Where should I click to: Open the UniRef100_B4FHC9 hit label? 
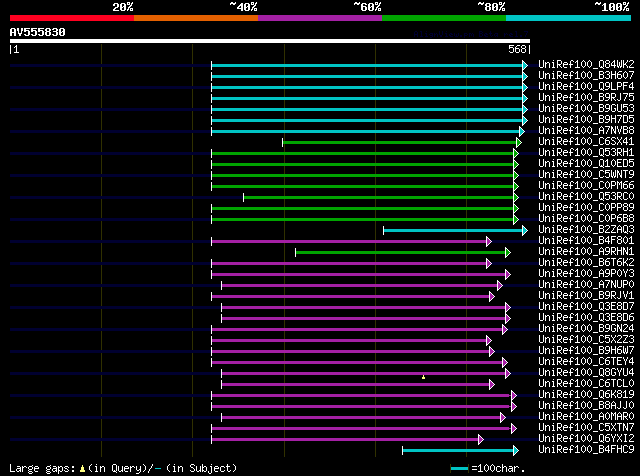586,450
